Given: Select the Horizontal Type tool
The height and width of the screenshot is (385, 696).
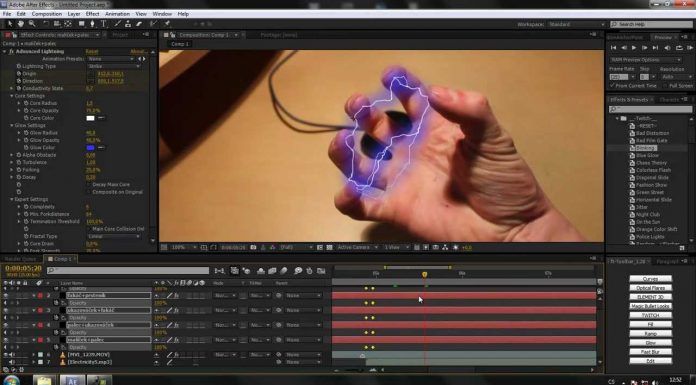Looking at the screenshot, I should click(103, 24).
